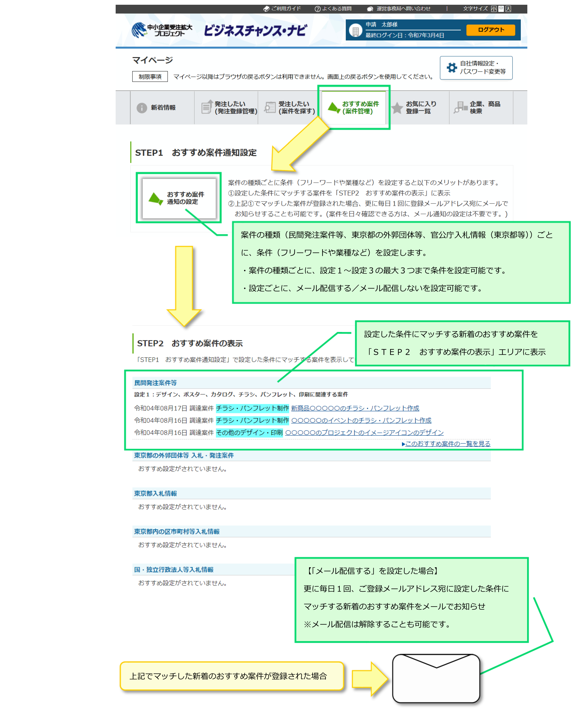Click the 申請 太郎様 user name
This screenshot has height=713, width=588.
click(x=381, y=24)
